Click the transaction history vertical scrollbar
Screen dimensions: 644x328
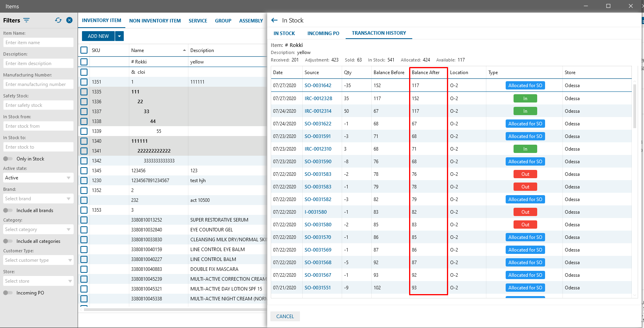coord(635,106)
